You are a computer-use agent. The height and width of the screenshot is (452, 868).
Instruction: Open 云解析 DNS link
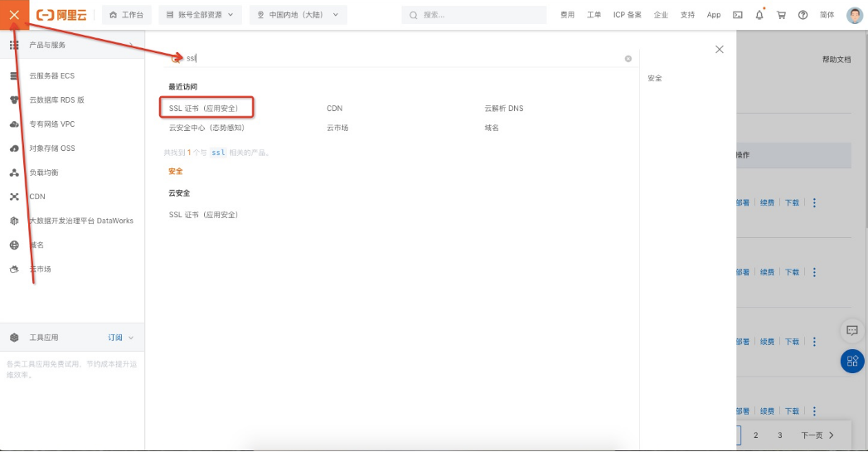click(504, 108)
